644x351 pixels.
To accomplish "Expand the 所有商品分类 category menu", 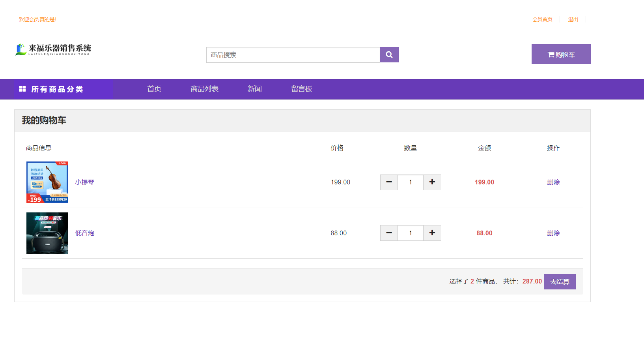I will click(x=57, y=89).
